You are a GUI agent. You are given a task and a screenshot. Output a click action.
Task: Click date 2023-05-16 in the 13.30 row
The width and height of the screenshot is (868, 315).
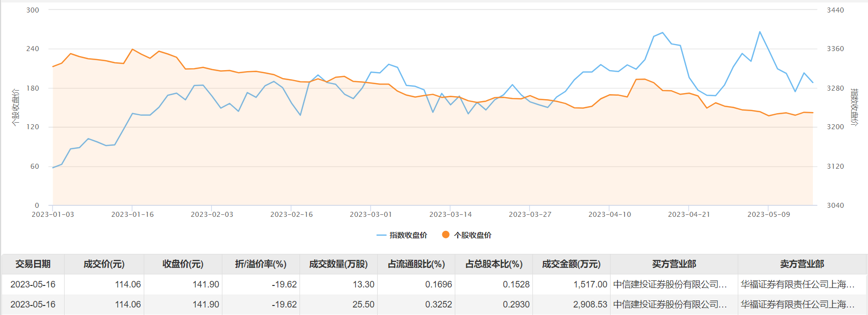pyautogui.click(x=33, y=284)
